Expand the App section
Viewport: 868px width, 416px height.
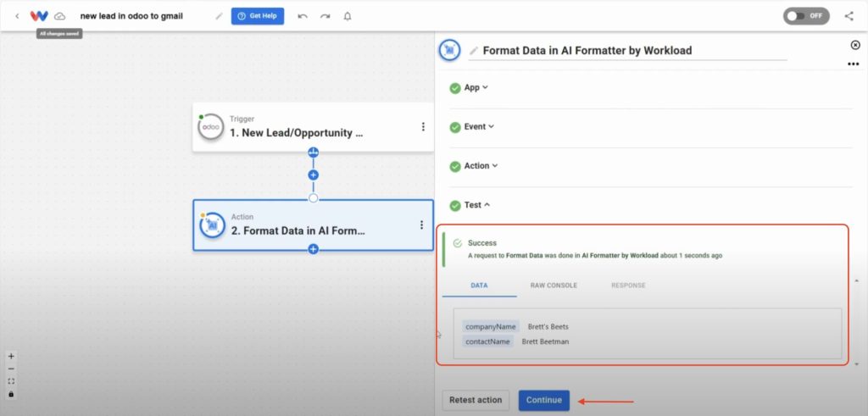476,87
